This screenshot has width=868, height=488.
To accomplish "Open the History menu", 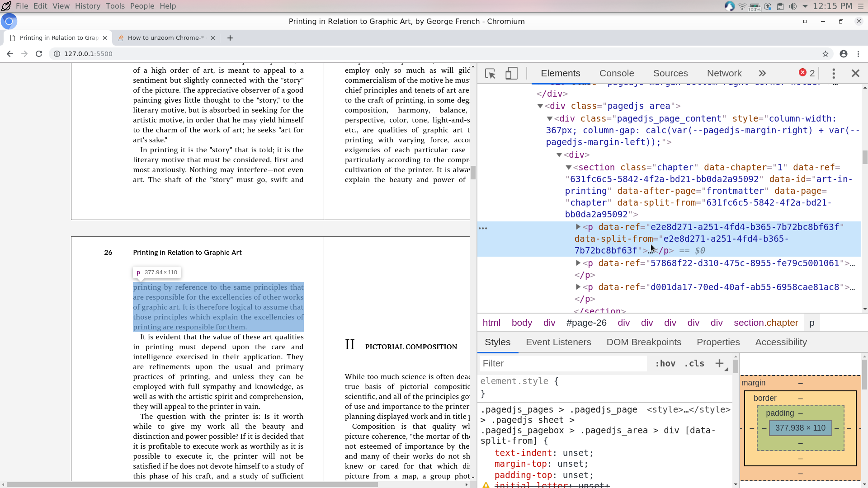I will coord(87,6).
